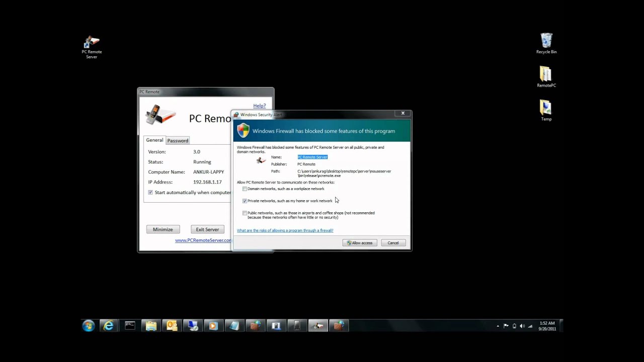Cancel the Windows Security Alert

coord(393,243)
